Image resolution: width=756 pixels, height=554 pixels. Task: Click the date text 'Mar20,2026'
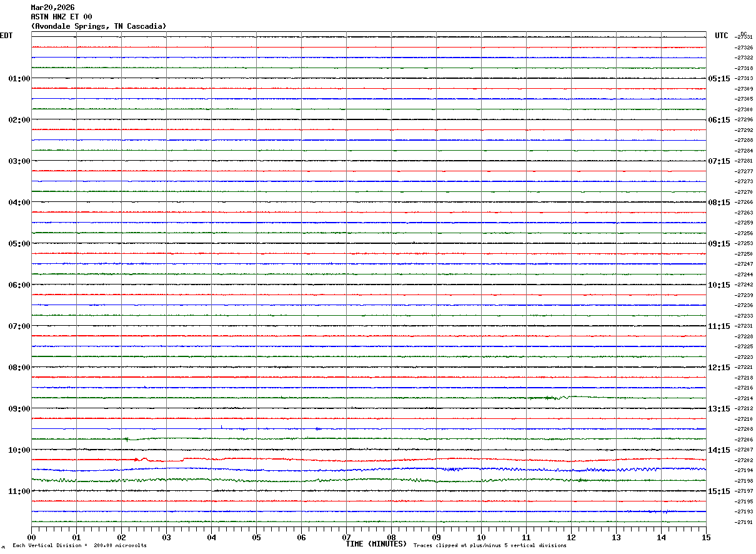click(52, 8)
